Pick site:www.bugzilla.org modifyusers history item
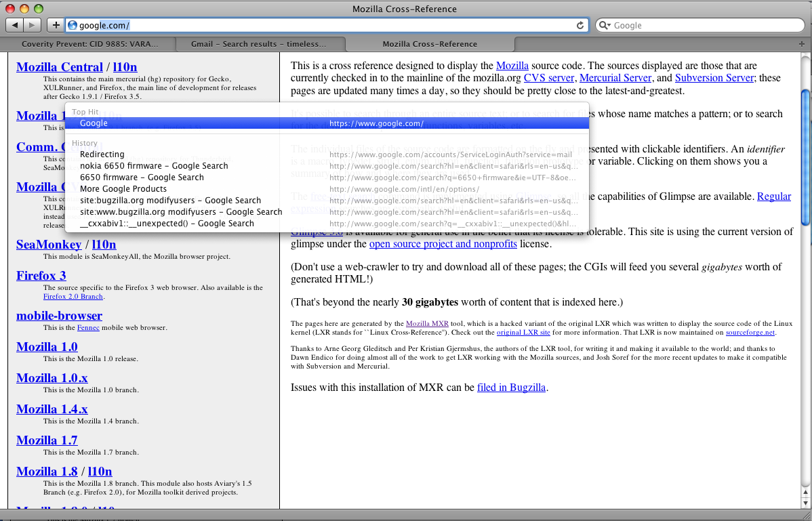Image resolution: width=812 pixels, height=521 pixels. pos(327,211)
